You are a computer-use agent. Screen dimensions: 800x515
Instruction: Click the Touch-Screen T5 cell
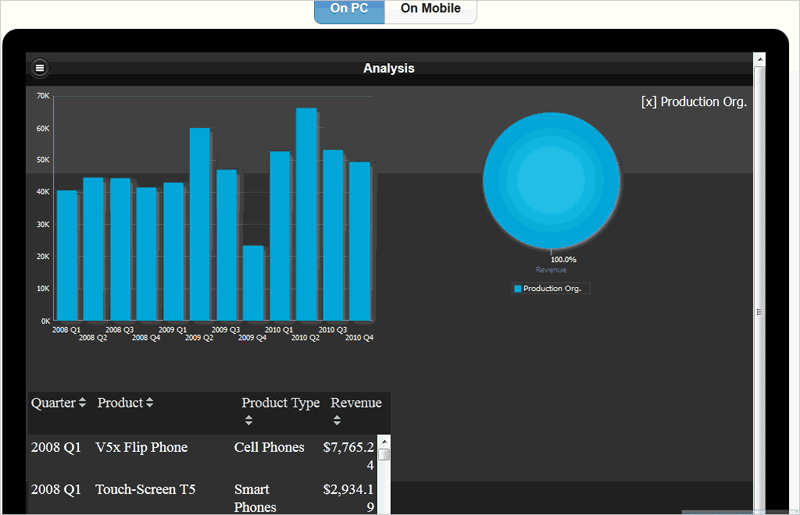145,489
